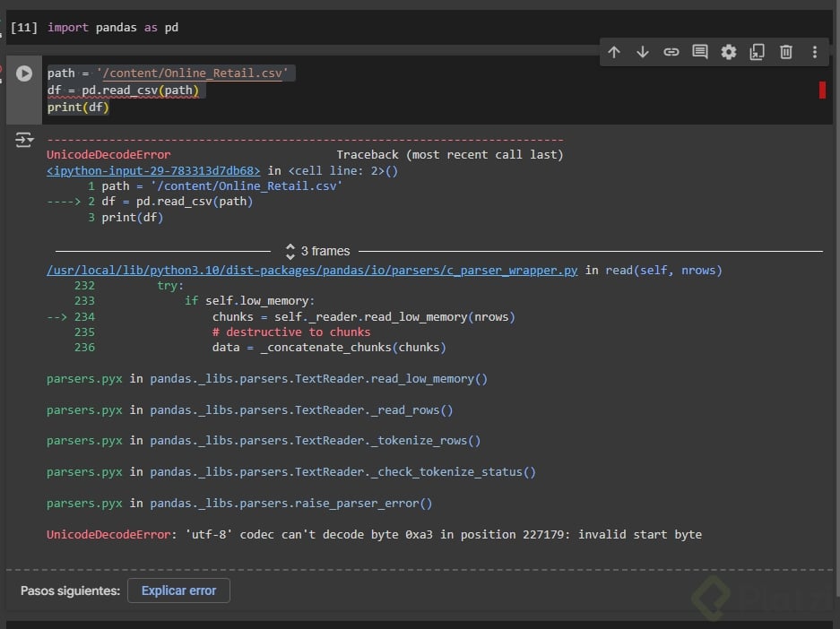Add a comment to the cell

pyautogui.click(x=699, y=52)
